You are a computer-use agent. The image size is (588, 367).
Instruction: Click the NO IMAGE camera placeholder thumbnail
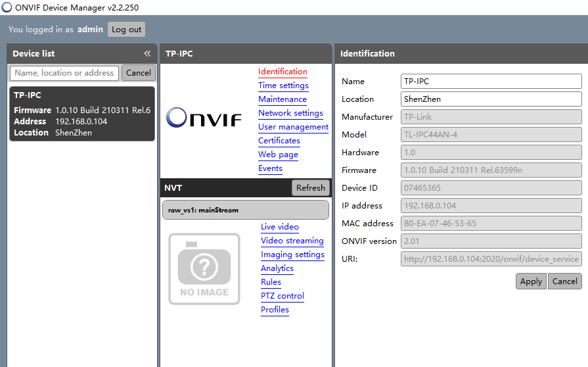(204, 269)
